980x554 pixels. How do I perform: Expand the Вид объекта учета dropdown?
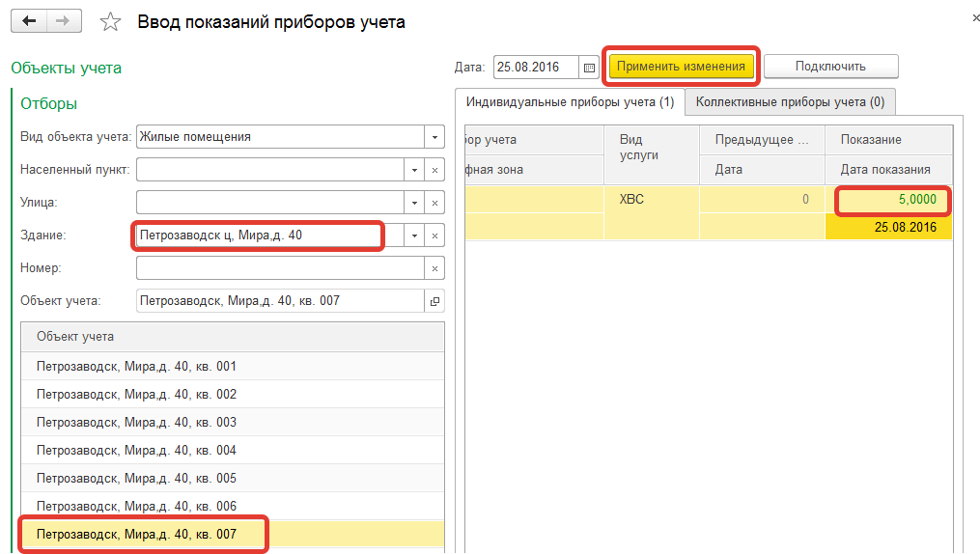click(434, 137)
